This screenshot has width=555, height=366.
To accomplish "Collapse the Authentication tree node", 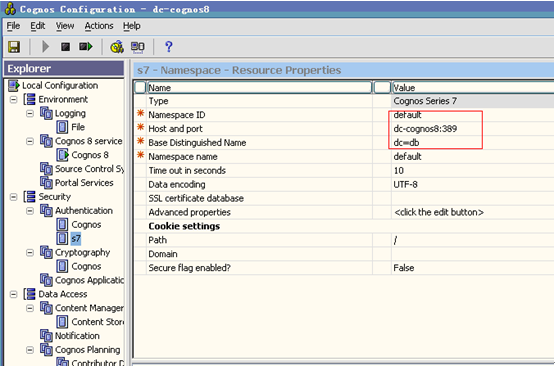I will pyautogui.click(x=30, y=211).
